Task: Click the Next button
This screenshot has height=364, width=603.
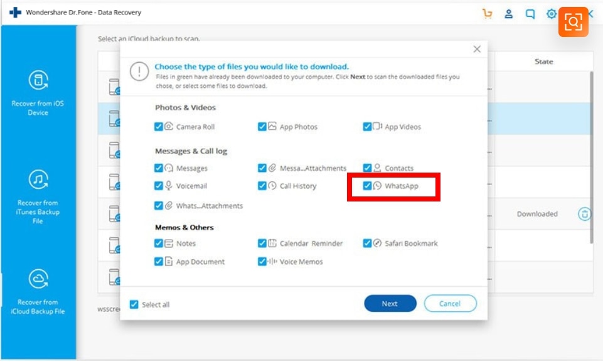Action: tap(390, 304)
